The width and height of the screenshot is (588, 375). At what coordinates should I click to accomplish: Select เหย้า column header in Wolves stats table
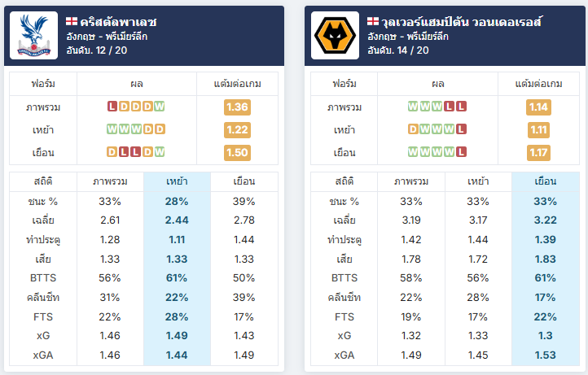coord(478,181)
